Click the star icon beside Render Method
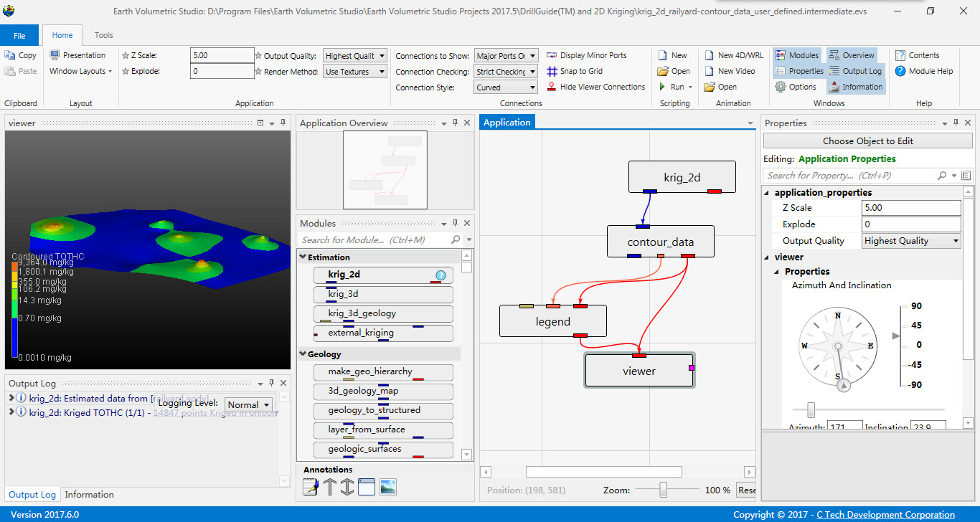Screen dimensions: 980x522 tap(258, 71)
